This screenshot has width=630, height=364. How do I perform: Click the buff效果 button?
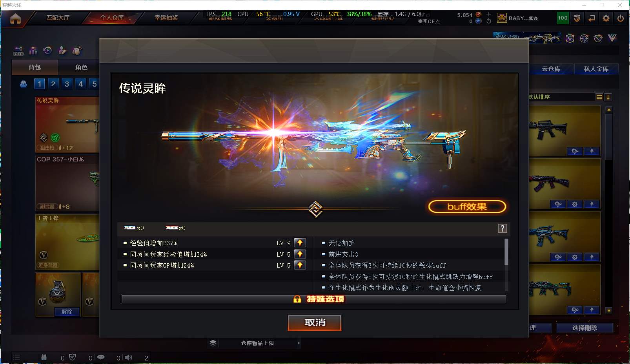[467, 206]
